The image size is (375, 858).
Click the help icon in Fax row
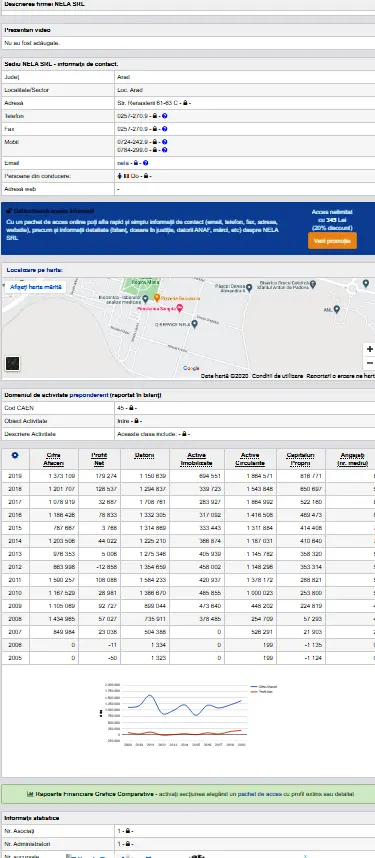tap(165, 129)
